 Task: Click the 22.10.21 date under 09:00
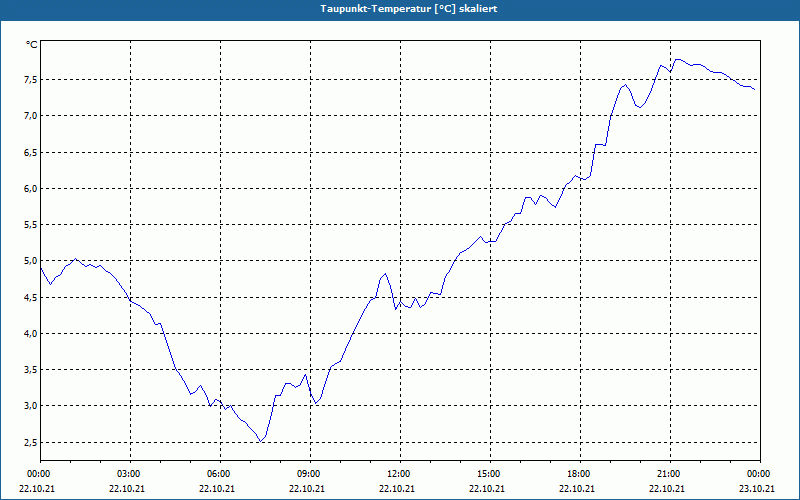307,488
